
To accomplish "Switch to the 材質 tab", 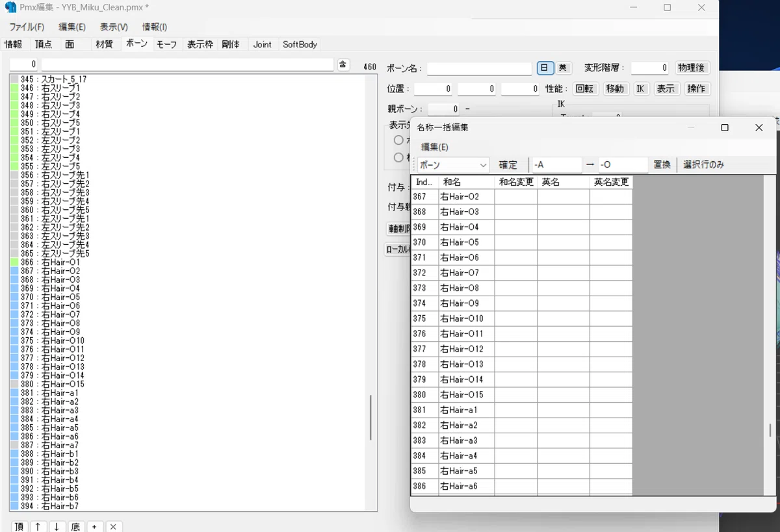I will (104, 44).
